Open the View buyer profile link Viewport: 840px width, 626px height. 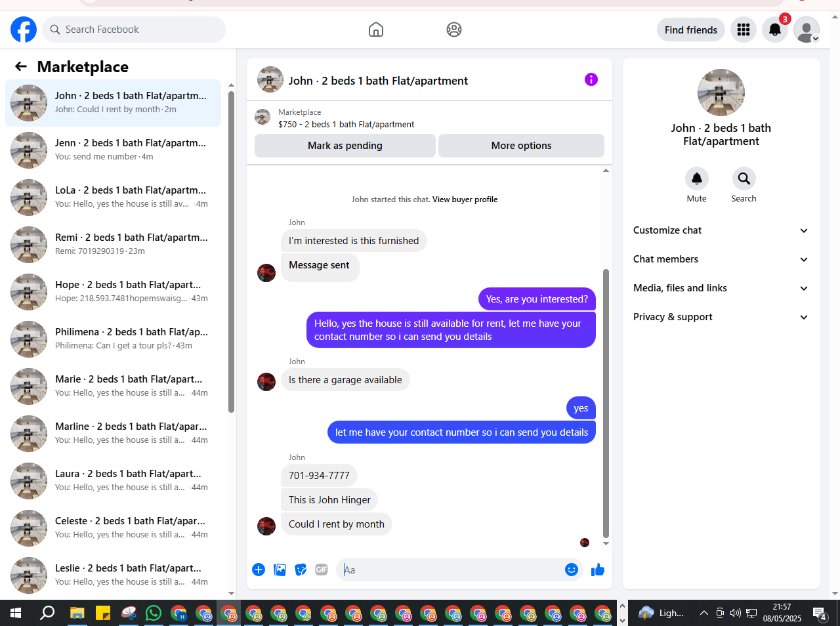tap(465, 199)
